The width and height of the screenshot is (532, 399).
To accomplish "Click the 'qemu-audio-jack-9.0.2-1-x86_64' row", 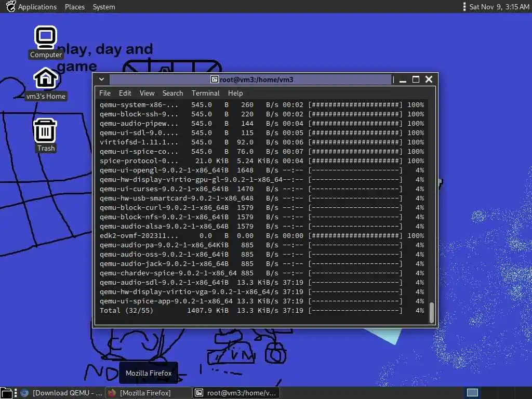I will point(262,263).
